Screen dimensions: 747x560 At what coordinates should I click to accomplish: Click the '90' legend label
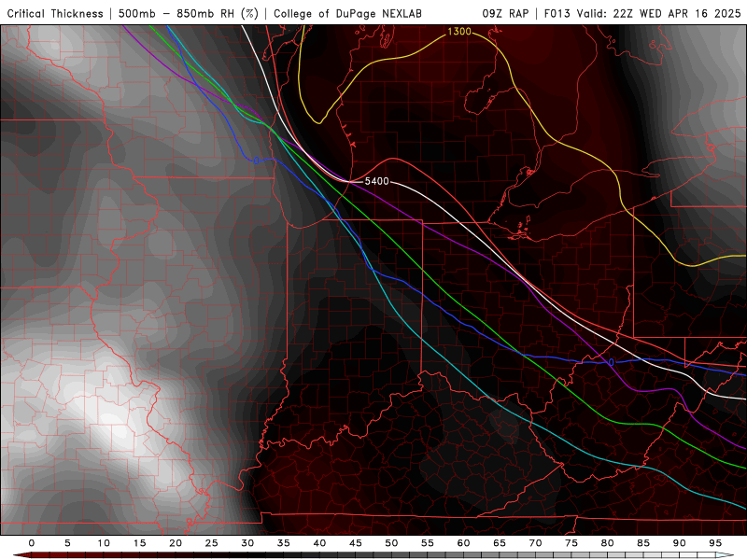(679, 543)
